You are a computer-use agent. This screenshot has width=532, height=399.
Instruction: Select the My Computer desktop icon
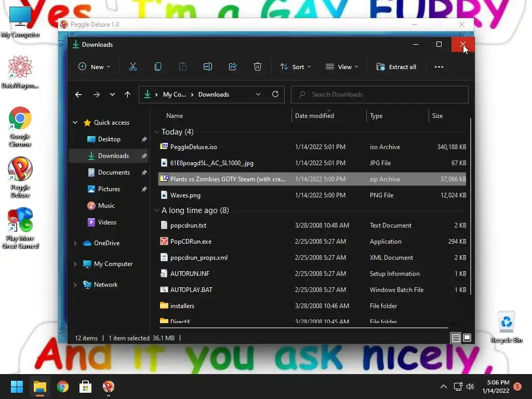(20, 22)
